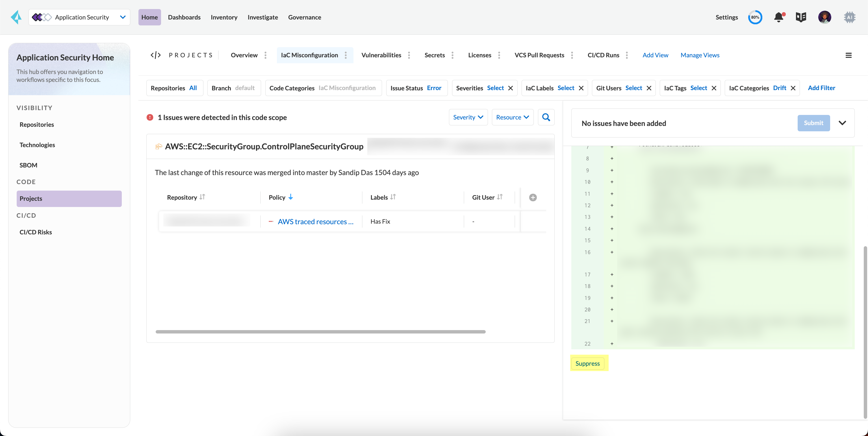This screenshot has height=436, width=868.
Task: Open the Resource grouping dropdown
Action: tap(513, 117)
